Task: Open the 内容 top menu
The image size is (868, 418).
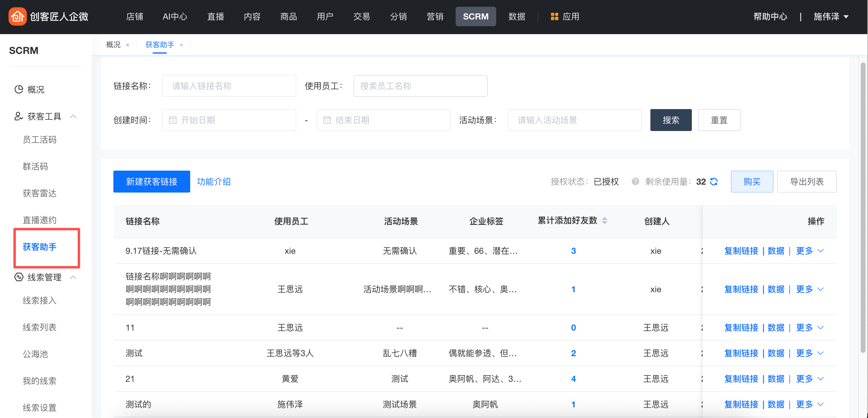Action: click(252, 16)
